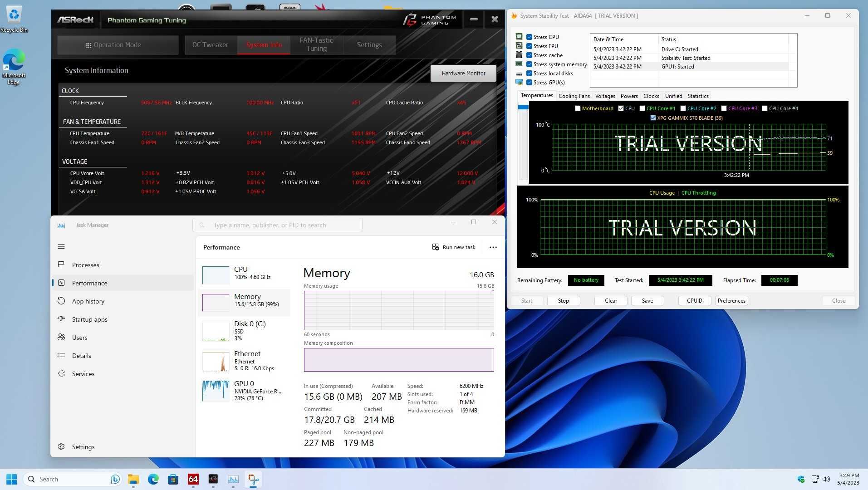Open the Recycle Bin desktop icon
The width and height of the screenshot is (868, 490).
[14, 19]
